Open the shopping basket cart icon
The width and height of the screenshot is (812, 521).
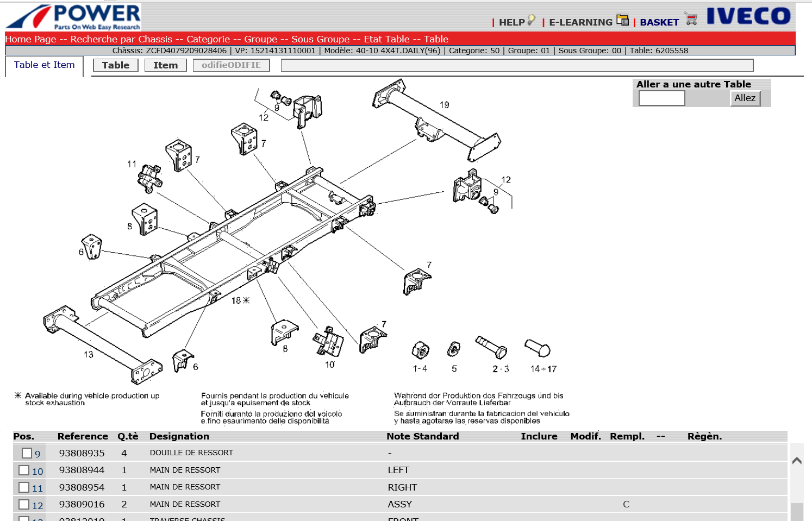pyautogui.click(x=691, y=20)
